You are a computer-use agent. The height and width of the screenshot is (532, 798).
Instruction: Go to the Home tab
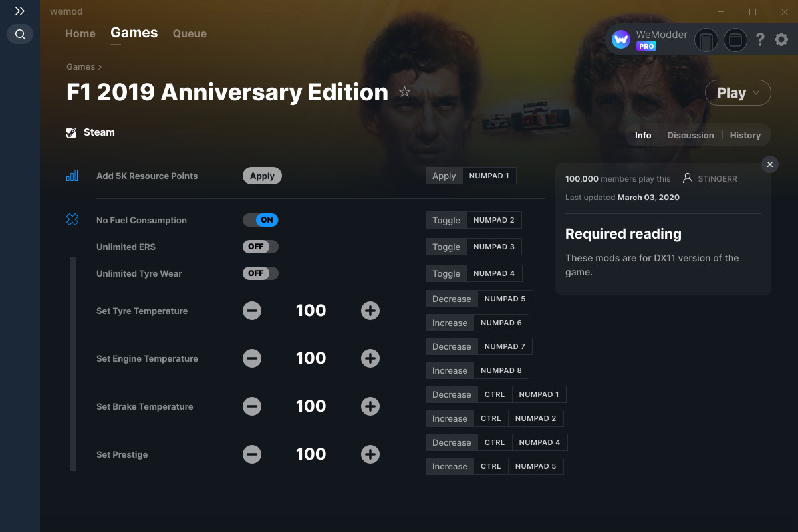click(80, 33)
